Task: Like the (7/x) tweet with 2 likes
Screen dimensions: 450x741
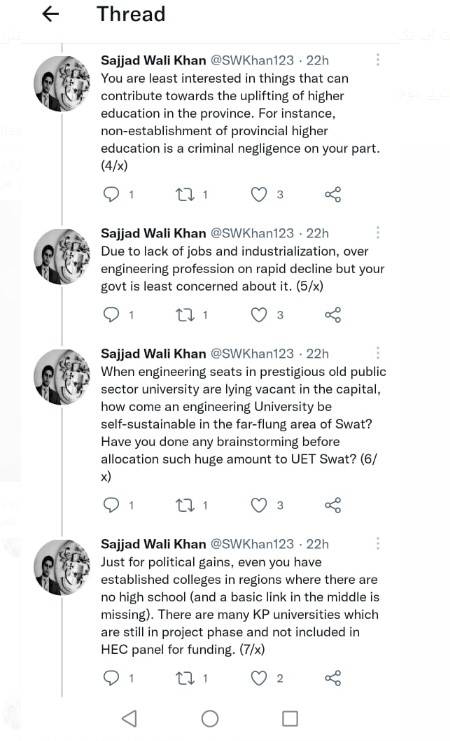Action: click(x=259, y=678)
